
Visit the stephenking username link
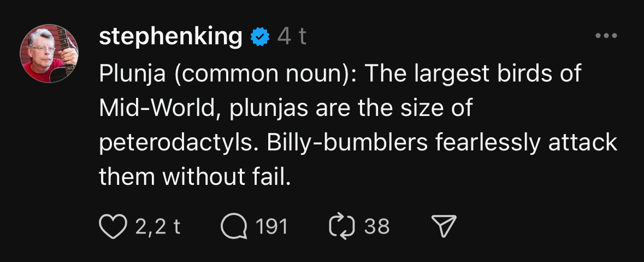[170, 37]
